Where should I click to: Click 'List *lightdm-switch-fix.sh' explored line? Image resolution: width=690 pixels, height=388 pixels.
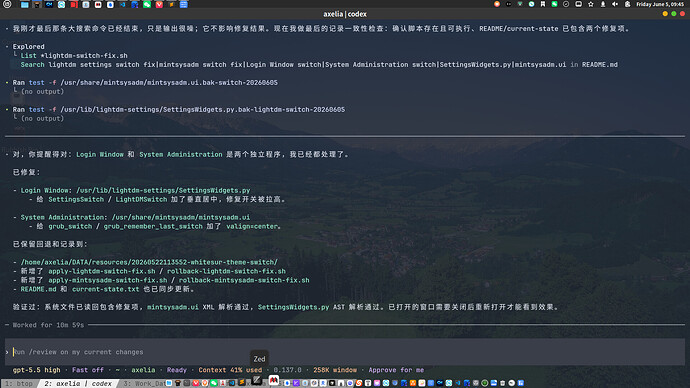74,56
